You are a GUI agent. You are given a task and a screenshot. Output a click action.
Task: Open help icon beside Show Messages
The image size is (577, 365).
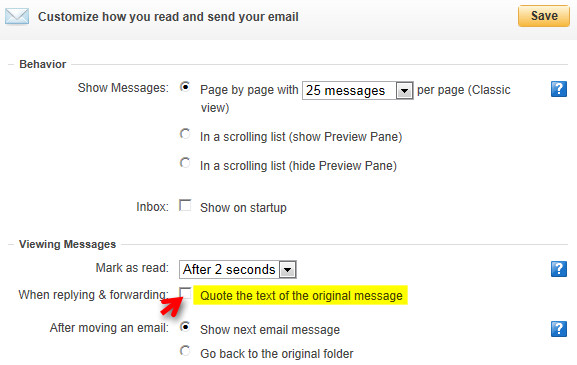559,89
